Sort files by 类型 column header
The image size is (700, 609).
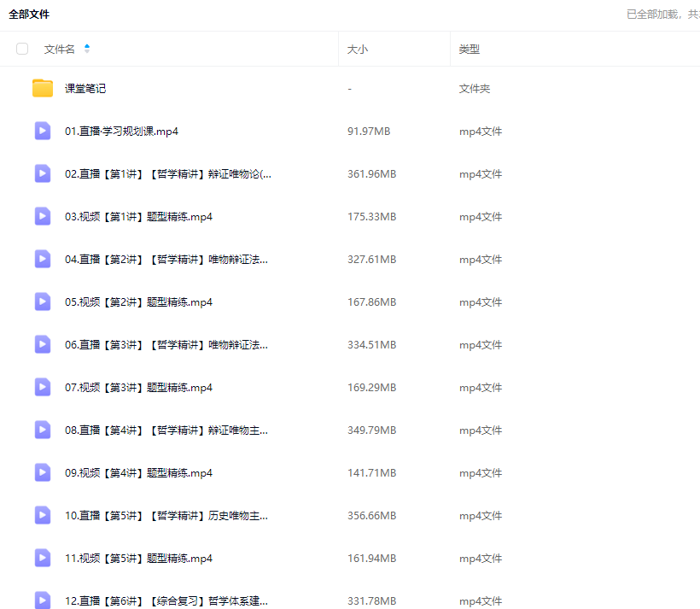[469, 50]
